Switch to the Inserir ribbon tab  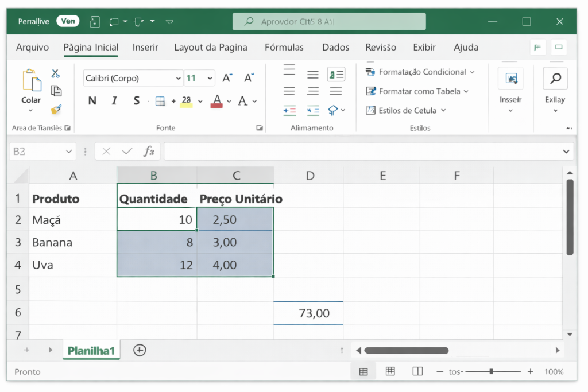click(145, 47)
